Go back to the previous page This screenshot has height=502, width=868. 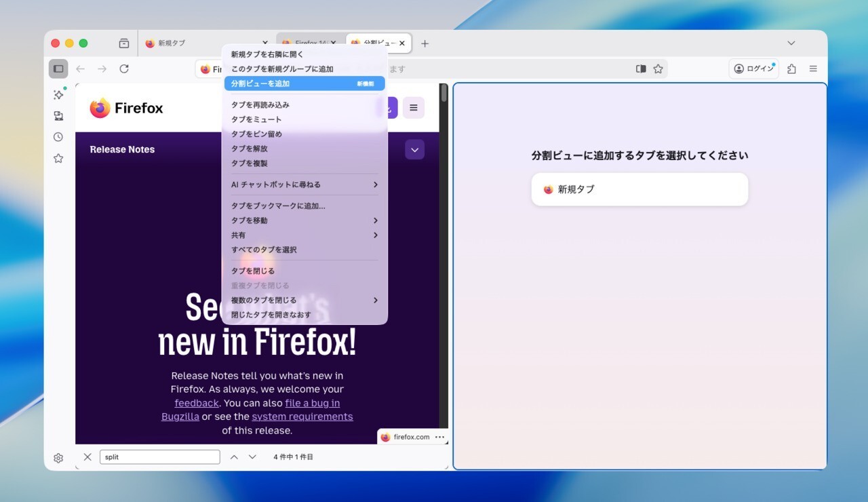80,69
